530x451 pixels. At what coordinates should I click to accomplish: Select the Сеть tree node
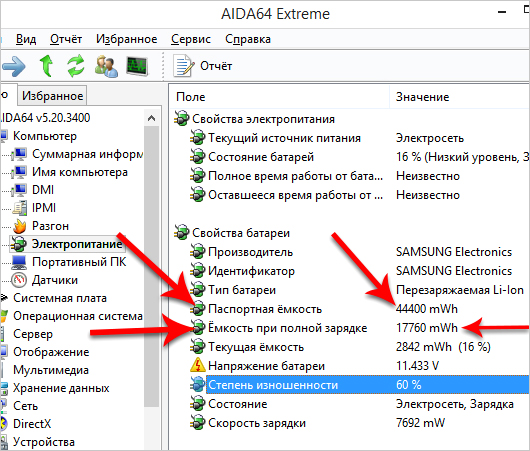tap(25, 406)
